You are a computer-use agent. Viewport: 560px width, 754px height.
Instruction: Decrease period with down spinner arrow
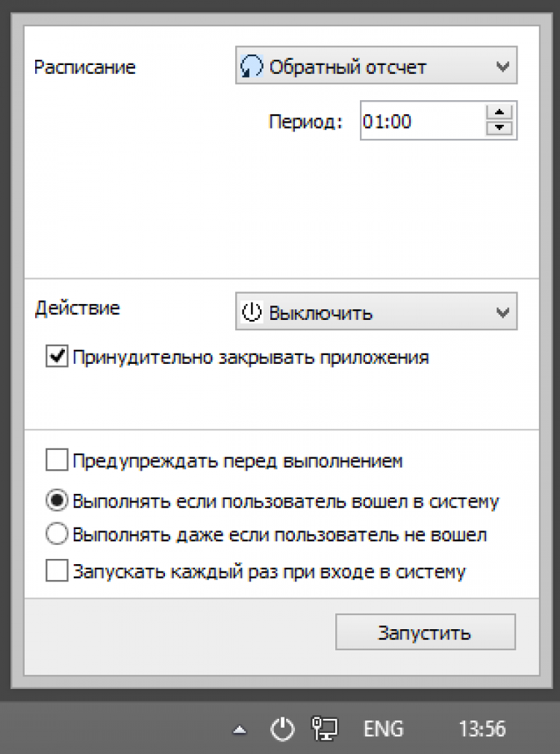(x=500, y=129)
